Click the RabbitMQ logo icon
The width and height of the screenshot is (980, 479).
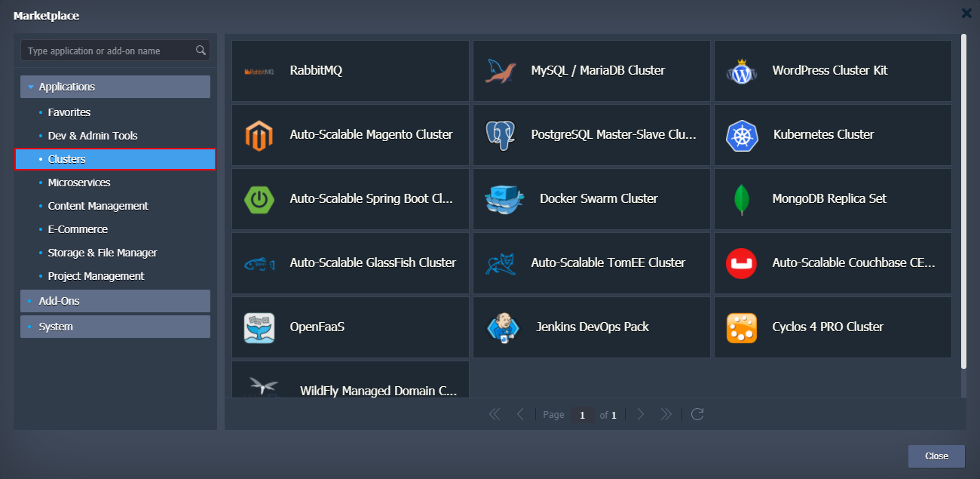[259, 71]
